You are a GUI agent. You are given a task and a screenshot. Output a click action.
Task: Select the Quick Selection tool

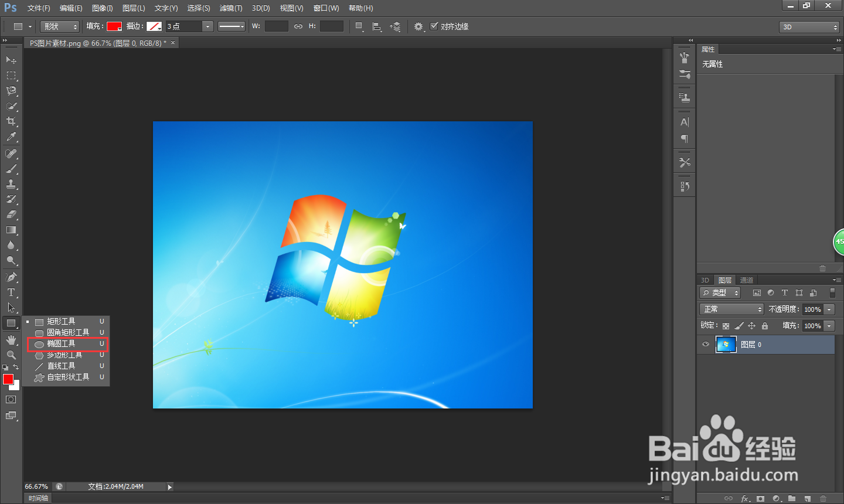click(x=11, y=106)
